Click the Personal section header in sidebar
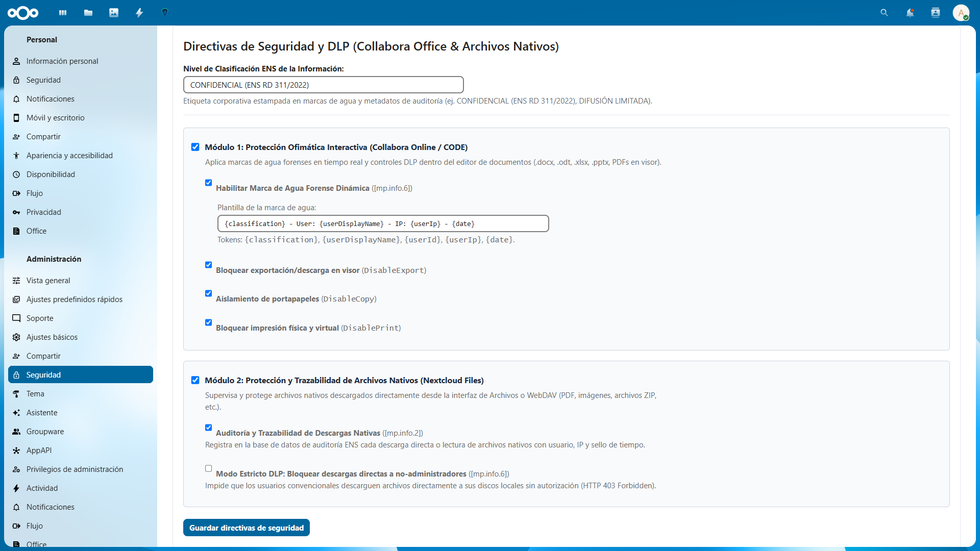The height and width of the screenshot is (551, 980). pos(42,40)
